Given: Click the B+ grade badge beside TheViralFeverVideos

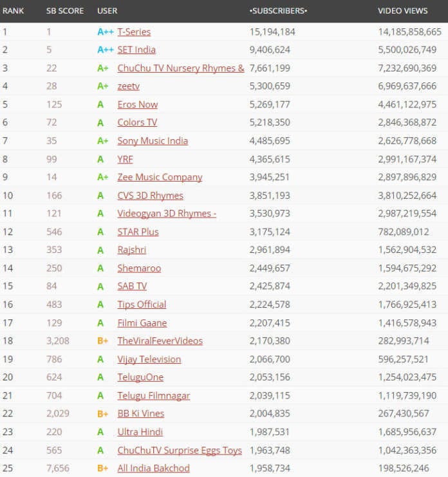Looking at the screenshot, I should tap(103, 341).
